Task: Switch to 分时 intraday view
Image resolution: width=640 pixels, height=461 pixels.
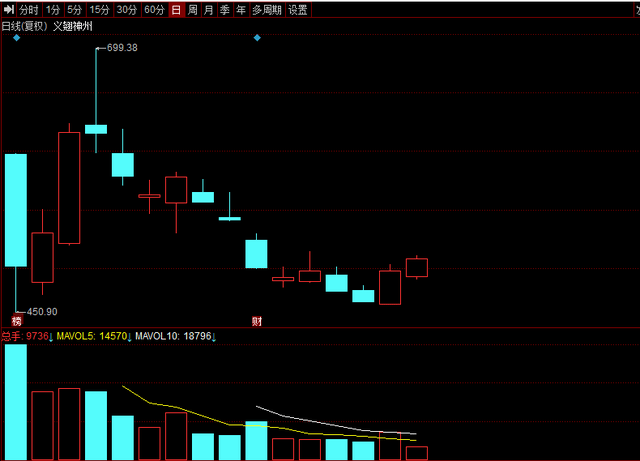Action: tap(29, 10)
